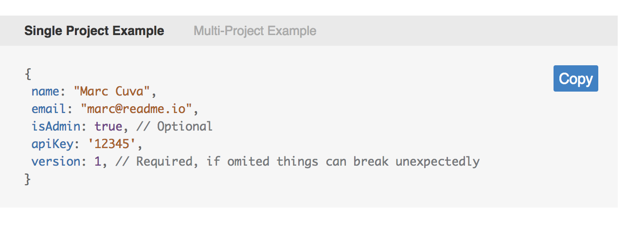This screenshot has width=644, height=228.
Task: Click the opening curly brace
Action: [28, 74]
